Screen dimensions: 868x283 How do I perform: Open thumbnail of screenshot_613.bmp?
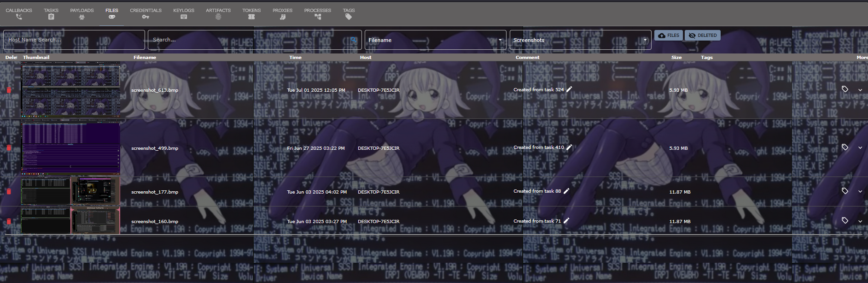pos(70,90)
